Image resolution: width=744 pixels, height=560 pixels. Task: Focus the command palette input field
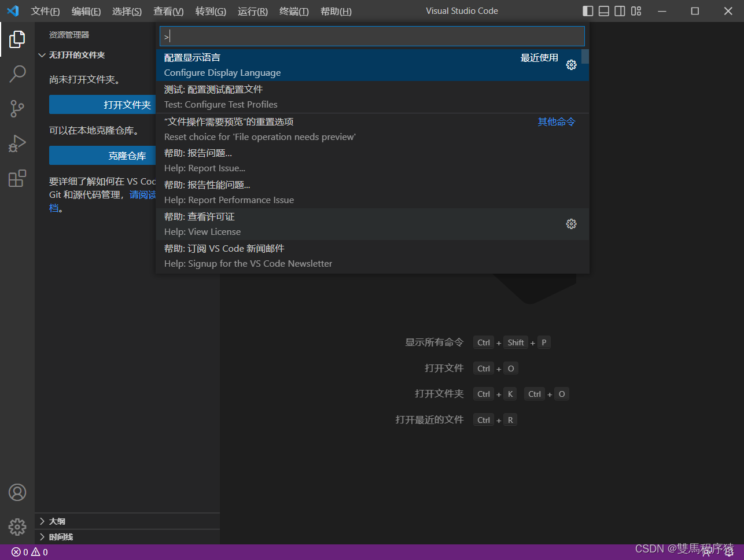coord(372,36)
